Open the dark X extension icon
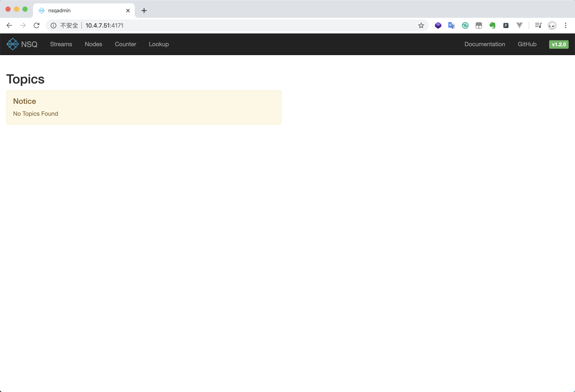 506,25
